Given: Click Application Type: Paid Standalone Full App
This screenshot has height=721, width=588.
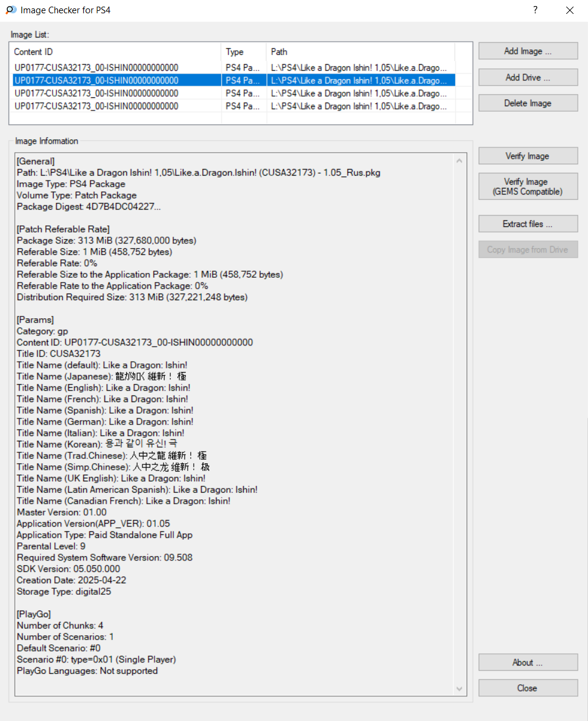Looking at the screenshot, I should point(105,535).
